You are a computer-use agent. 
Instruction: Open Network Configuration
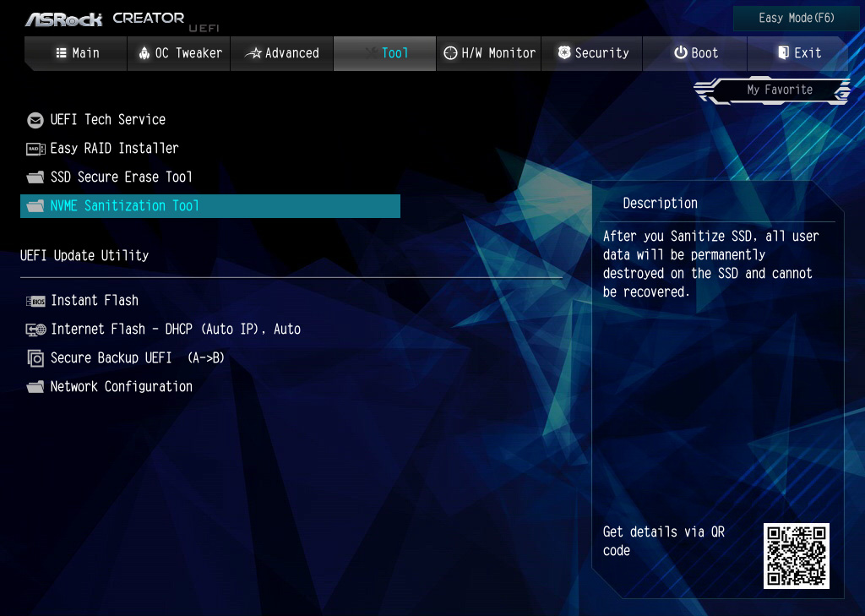(122, 386)
